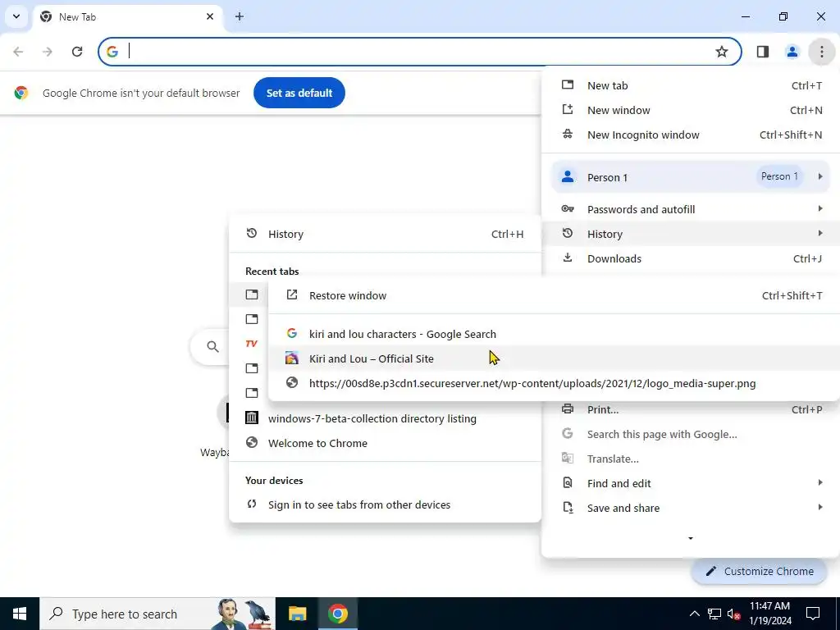Click Sign in to see tabs from other devices
This screenshot has width=840, height=630.
(385, 504)
